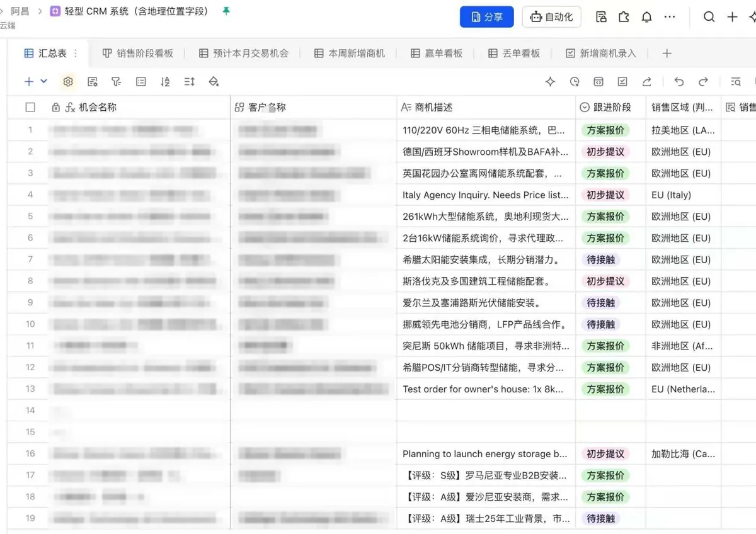Click the toolbar icon left of the checkbox icon

tap(598, 82)
